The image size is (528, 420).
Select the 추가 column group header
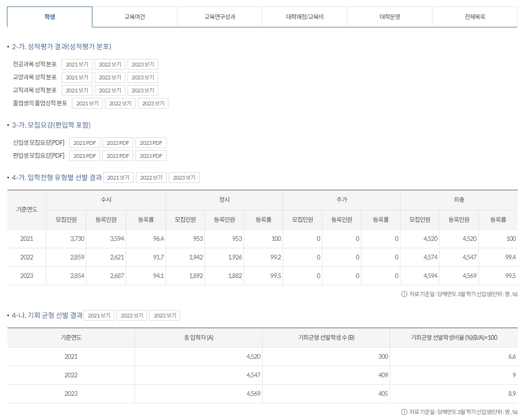(341, 200)
